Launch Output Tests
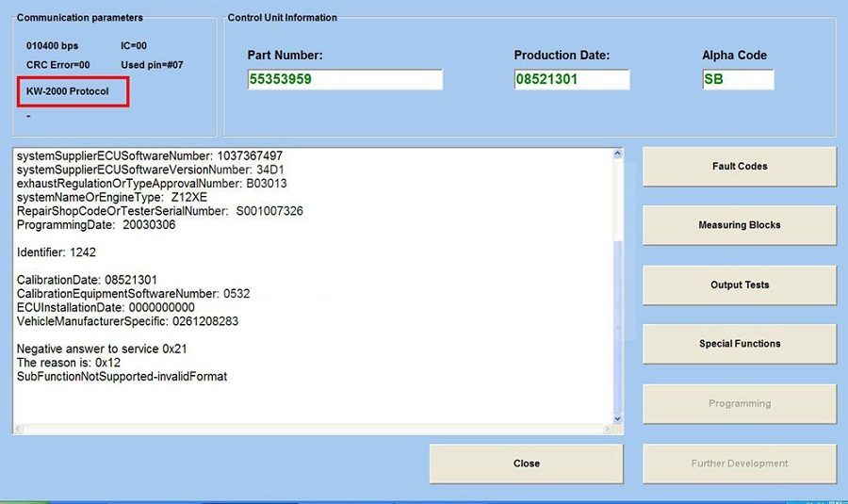The image size is (848, 504). point(739,285)
